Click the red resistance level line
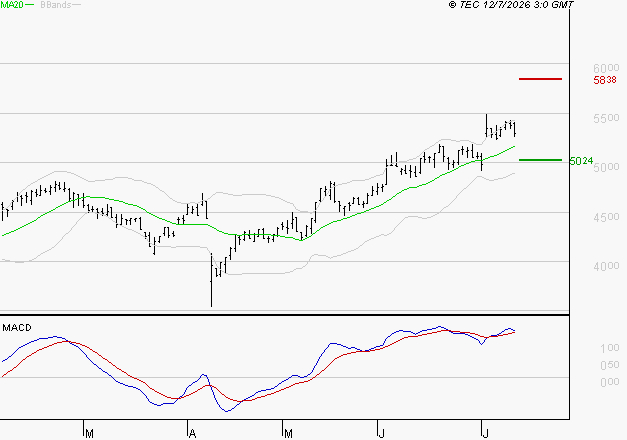 540,79
